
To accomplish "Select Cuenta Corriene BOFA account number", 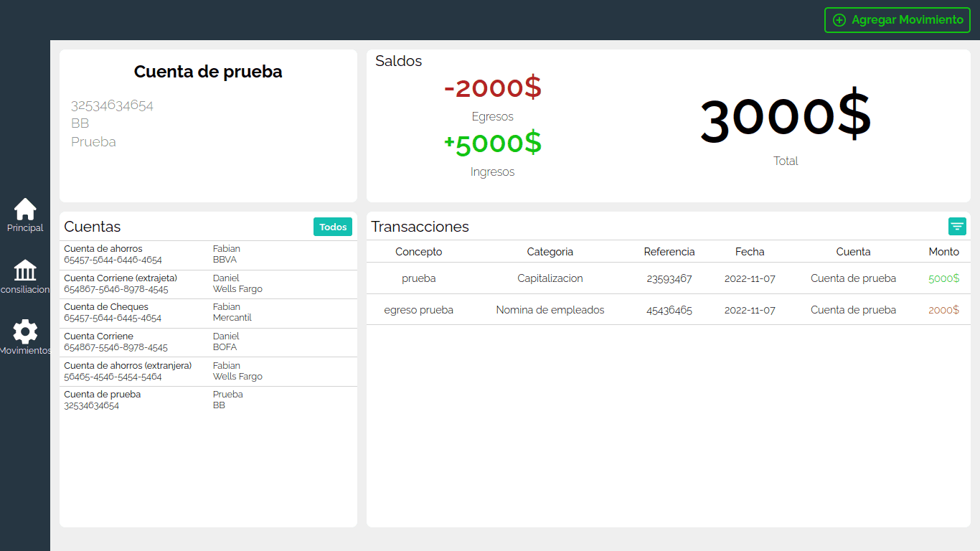I will click(x=116, y=347).
